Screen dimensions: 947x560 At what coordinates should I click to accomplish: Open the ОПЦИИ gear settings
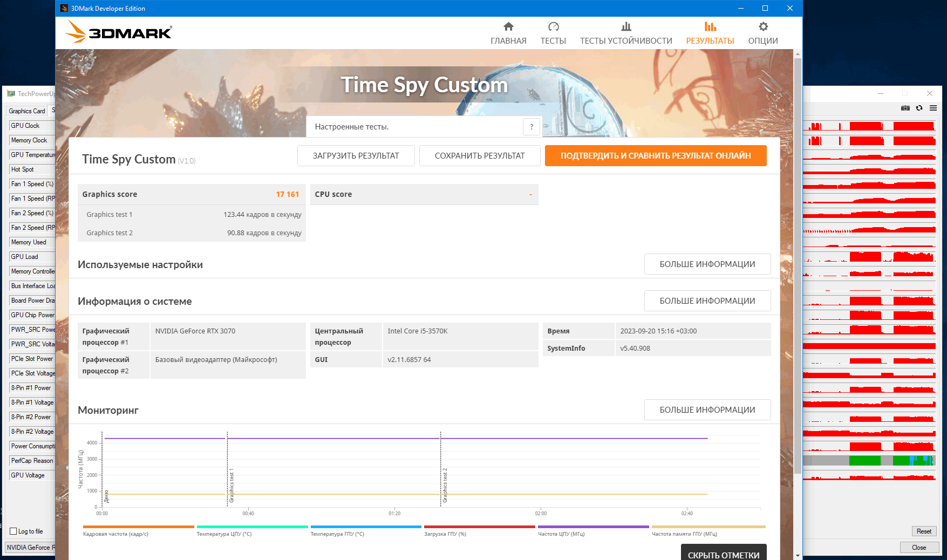pyautogui.click(x=763, y=33)
